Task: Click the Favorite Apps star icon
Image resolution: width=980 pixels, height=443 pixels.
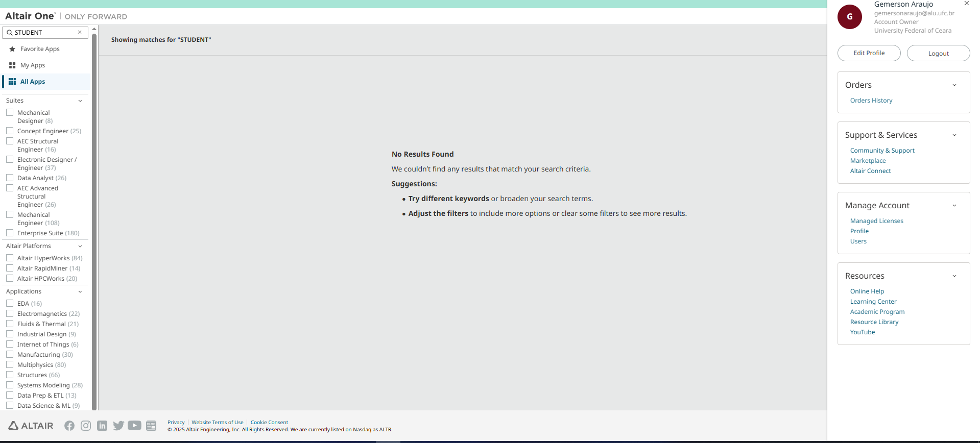Action: click(12, 49)
